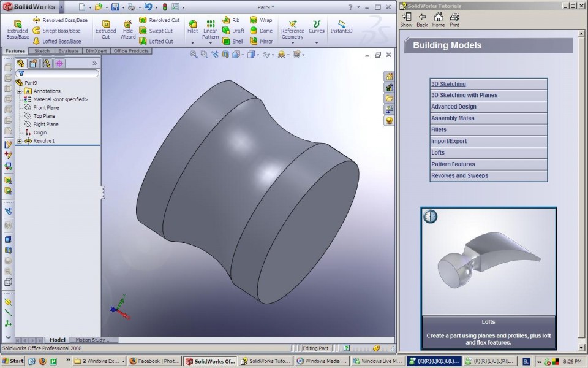Select Front Plane in the feature tree
The height and width of the screenshot is (368, 588).
(42, 108)
